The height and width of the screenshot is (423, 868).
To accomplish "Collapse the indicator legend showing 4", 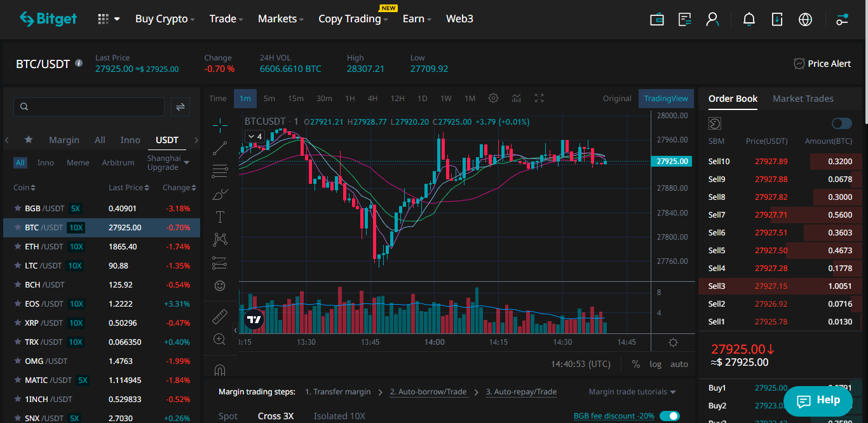I will (255, 136).
